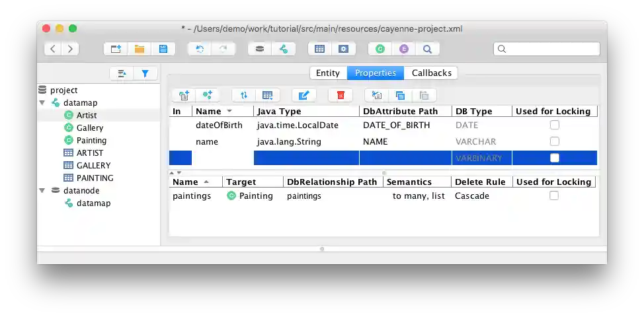Toggle locking for dateOfBirth attribute
This screenshot has height=317, width=644.
[x=555, y=125]
